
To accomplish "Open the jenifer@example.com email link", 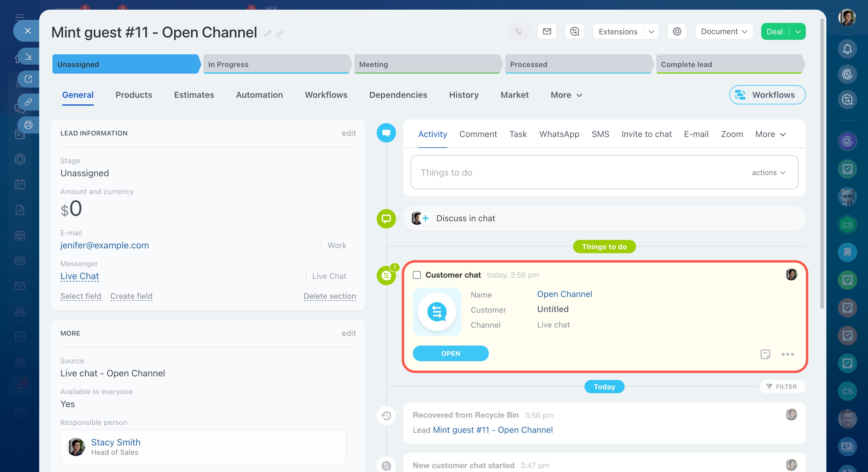I will coord(104,245).
